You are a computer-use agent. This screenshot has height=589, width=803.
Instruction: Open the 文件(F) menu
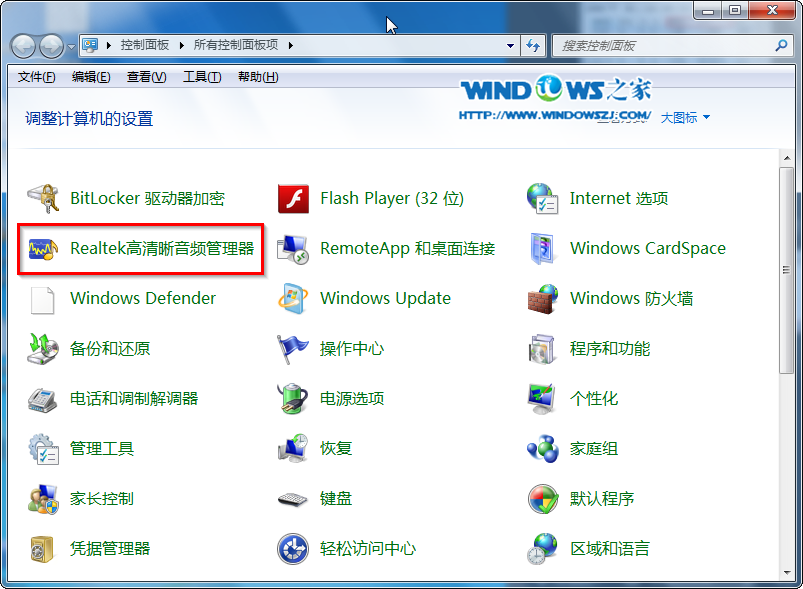click(37, 77)
